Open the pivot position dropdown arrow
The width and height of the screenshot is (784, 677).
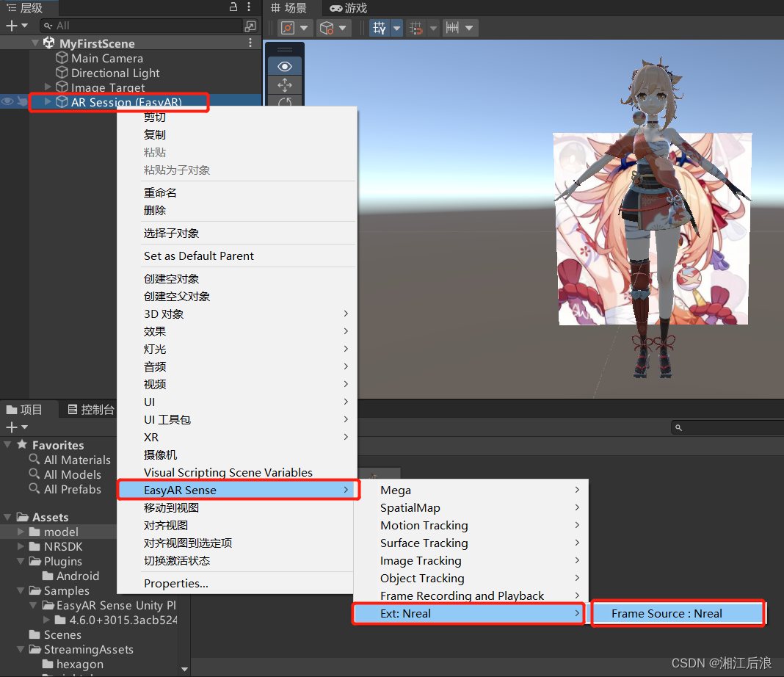pos(303,28)
